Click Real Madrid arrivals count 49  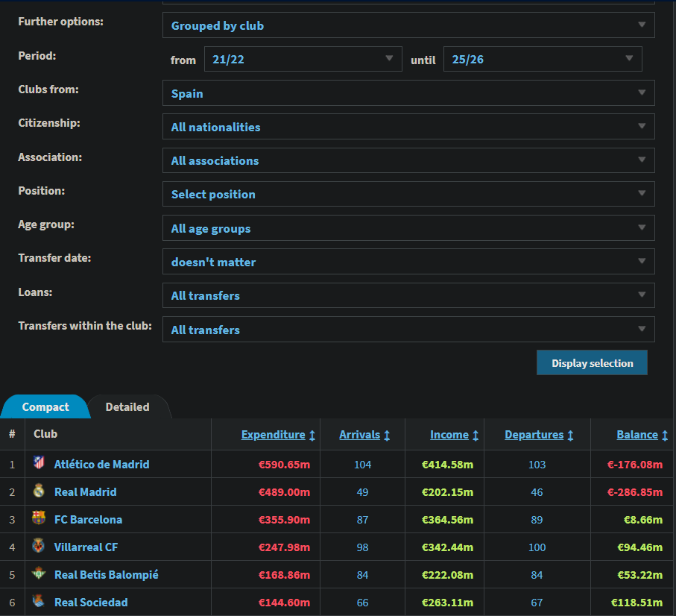362,492
